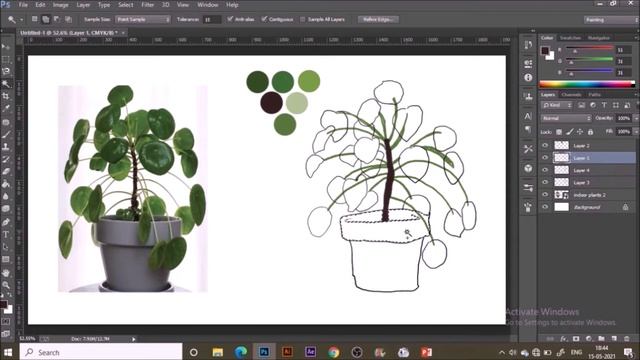
Task: Switch to the Channels tab
Action: tap(571, 94)
